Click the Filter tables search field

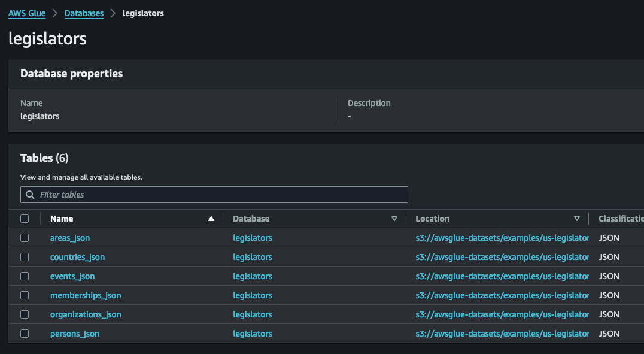tap(221, 195)
